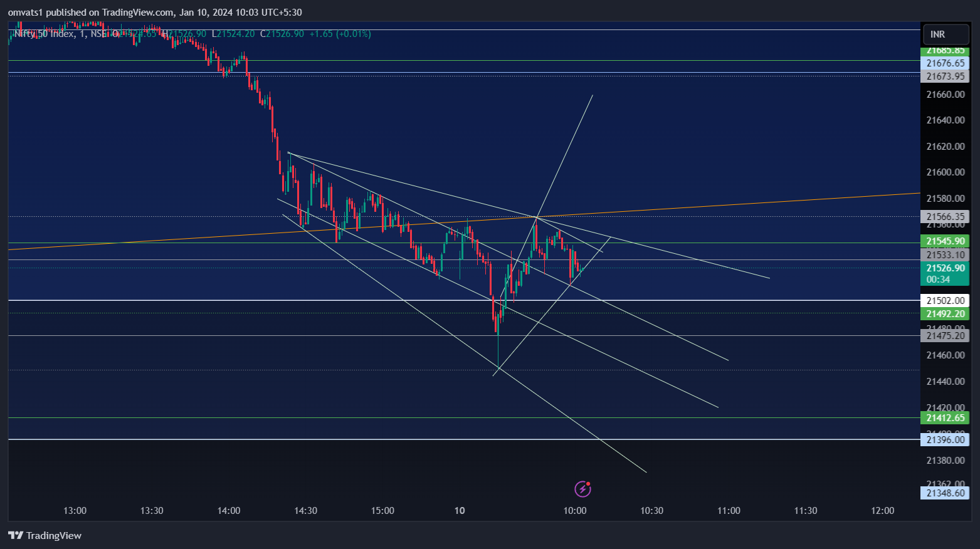
Task: Click the 11:30 time axis label
Action: click(x=806, y=511)
